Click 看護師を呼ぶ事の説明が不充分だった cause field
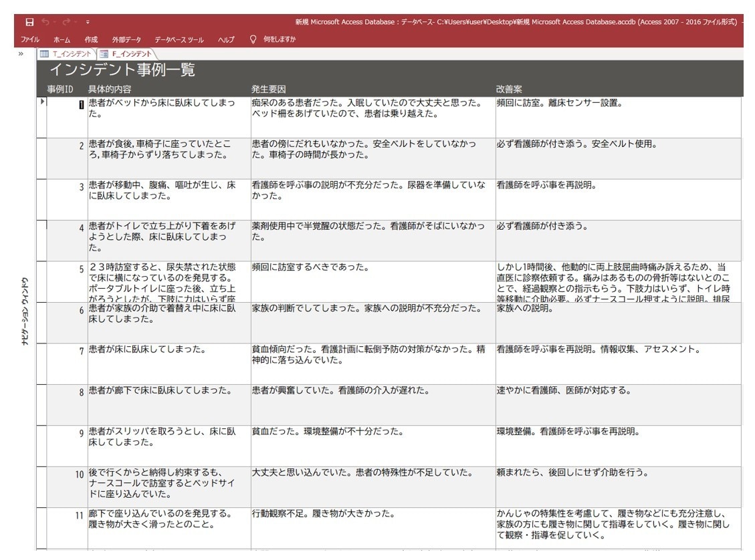Screen dimensions: 755x560 pyautogui.click(x=373, y=200)
